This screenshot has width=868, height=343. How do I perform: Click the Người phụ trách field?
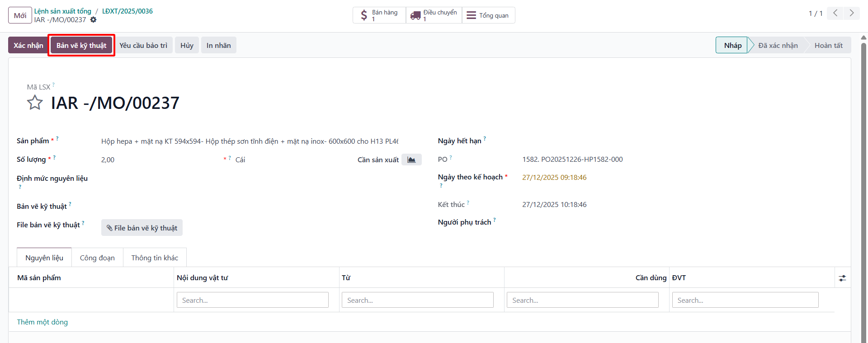(x=682, y=222)
